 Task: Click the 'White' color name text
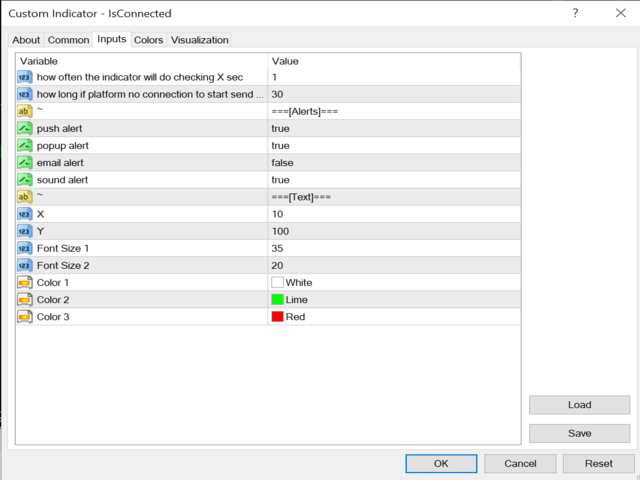pyautogui.click(x=299, y=283)
